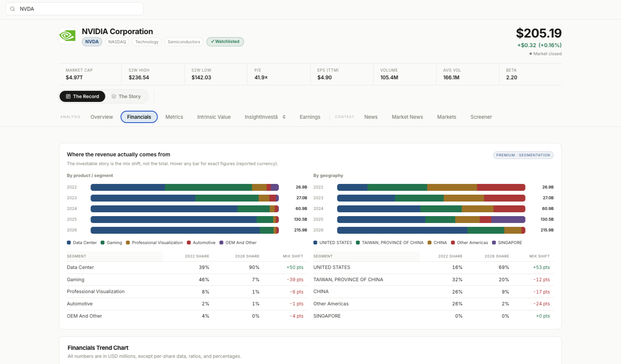Switch to The Story view

pos(126,97)
